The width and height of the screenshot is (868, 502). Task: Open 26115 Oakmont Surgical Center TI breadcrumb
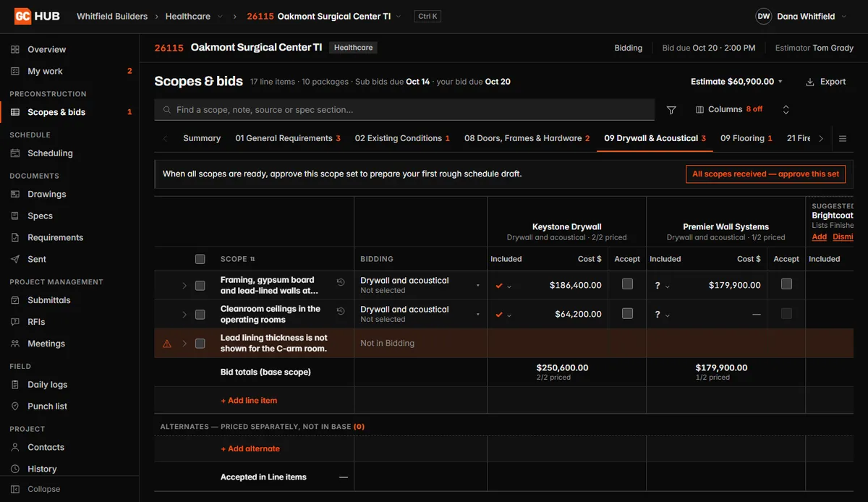(323, 16)
